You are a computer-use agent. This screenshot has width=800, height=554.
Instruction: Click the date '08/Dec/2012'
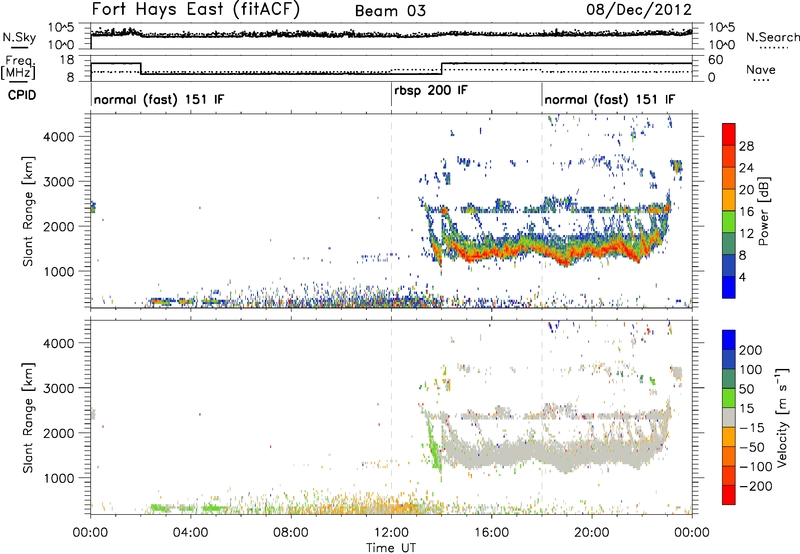(x=639, y=10)
